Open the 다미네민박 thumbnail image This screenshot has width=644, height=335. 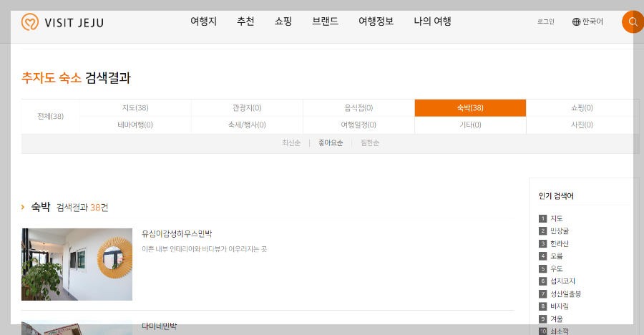[x=77, y=328]
